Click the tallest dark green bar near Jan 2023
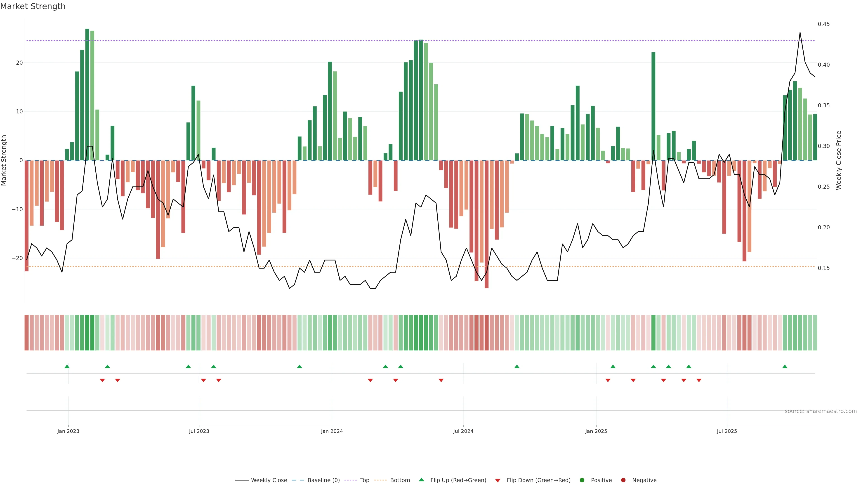Screen dimensions: 868x488 tap(87, 94)
